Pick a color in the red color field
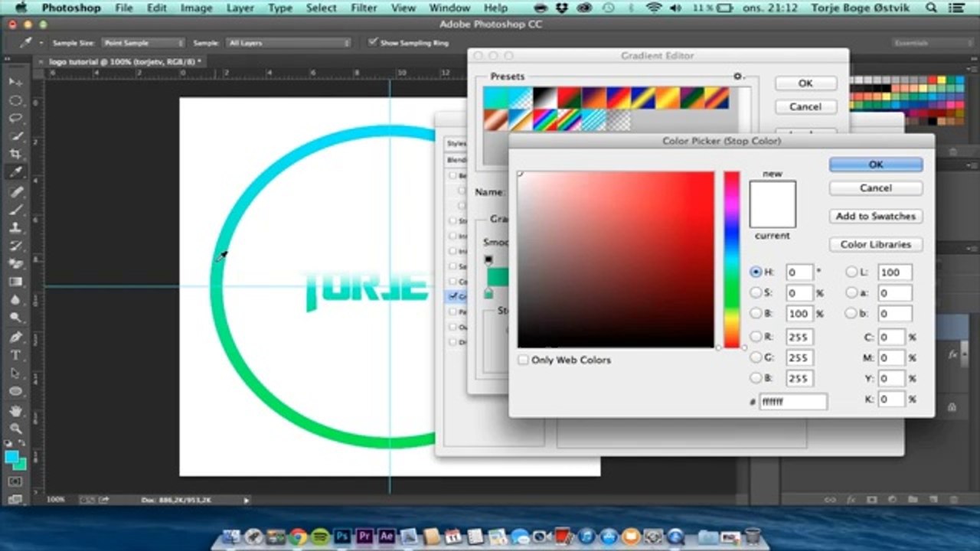The height and width of the screenshot is (551, 980). click(x=616, y=259)
